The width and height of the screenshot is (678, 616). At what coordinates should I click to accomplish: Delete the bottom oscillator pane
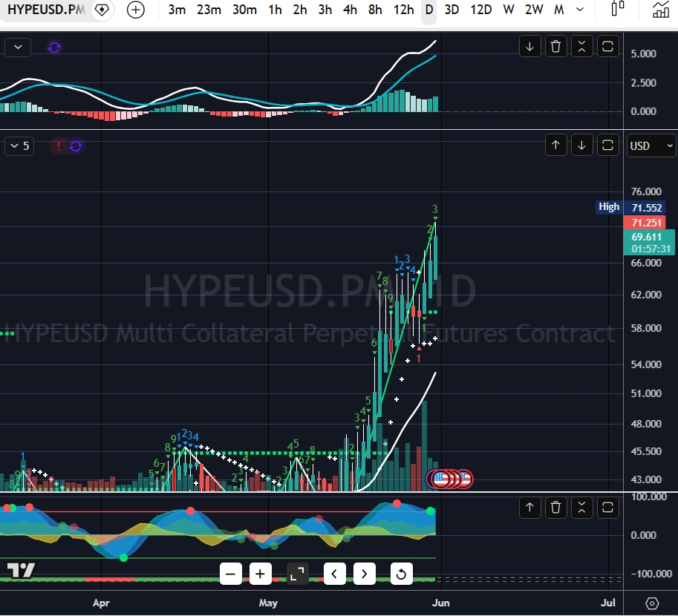[555, 508]
